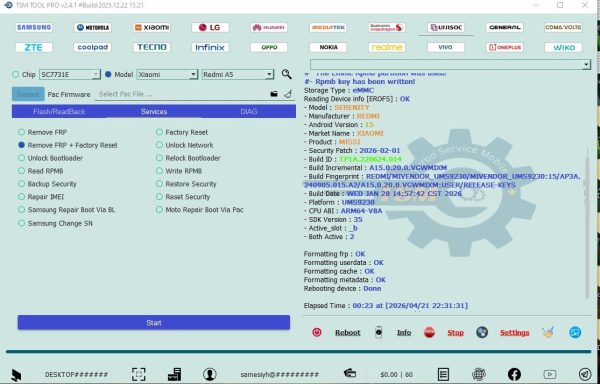Choose the Xiaomi brand logo

[152, 28]
